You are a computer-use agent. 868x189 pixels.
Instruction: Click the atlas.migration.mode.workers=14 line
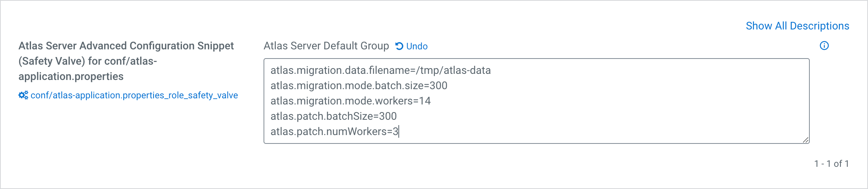pyautogui.click(x=350, y=101)
